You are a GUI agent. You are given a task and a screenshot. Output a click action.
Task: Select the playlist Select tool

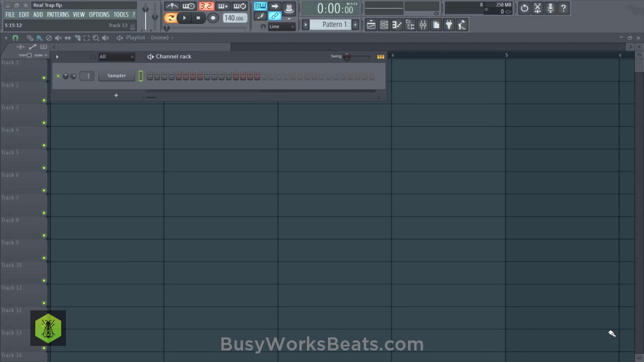87,38
